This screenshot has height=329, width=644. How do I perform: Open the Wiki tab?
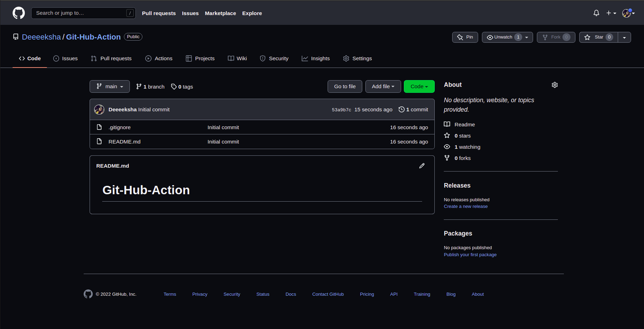click(x=237, y=58)
